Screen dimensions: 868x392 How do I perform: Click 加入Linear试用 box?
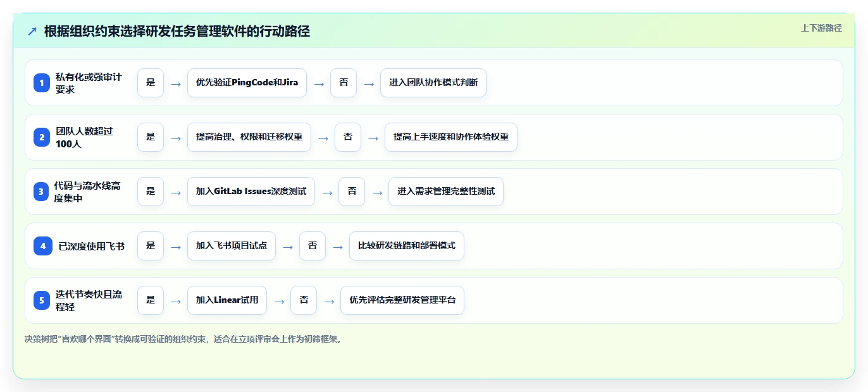(x=227, y=300)
